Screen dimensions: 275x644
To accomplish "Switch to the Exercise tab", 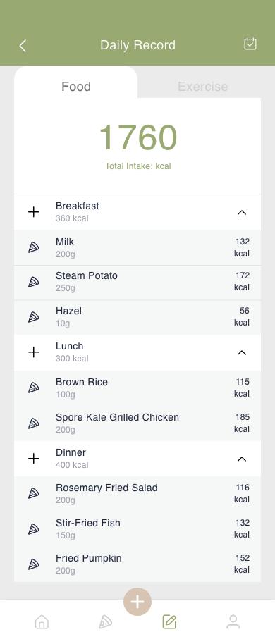I will tap(202, 86).
